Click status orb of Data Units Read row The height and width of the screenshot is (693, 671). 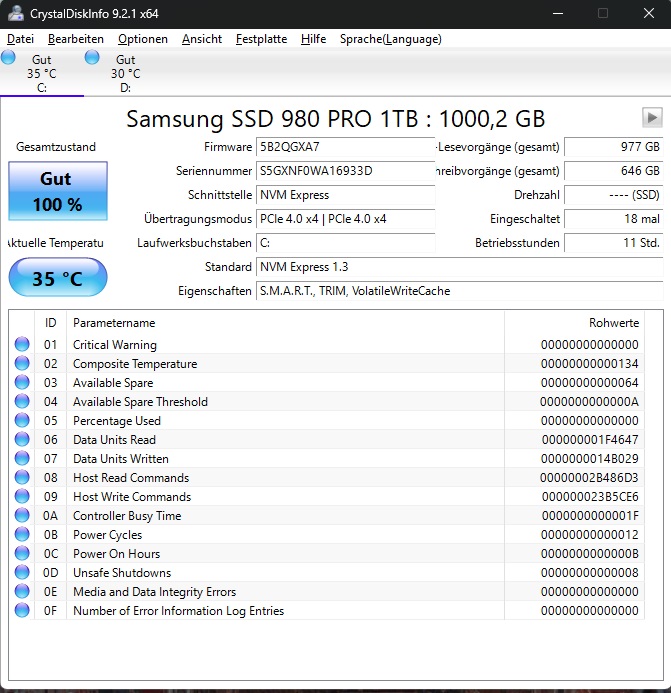click(22, 439)
